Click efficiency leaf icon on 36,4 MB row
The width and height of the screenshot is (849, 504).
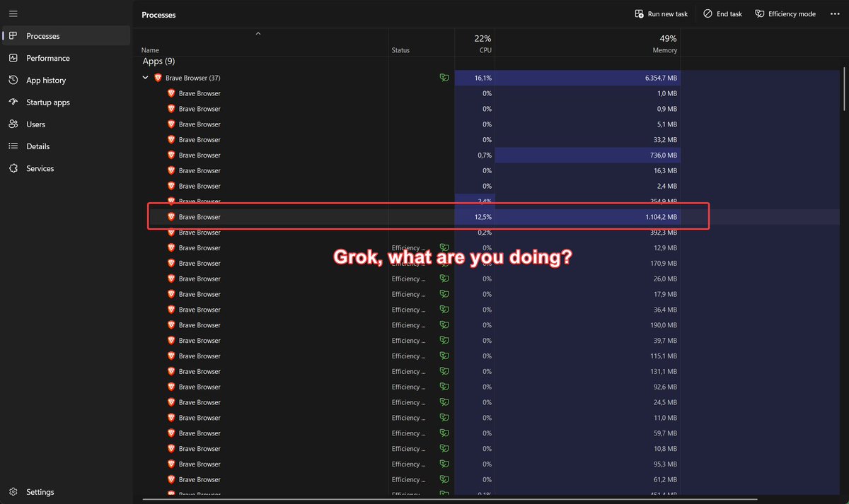tap(444, 310)
